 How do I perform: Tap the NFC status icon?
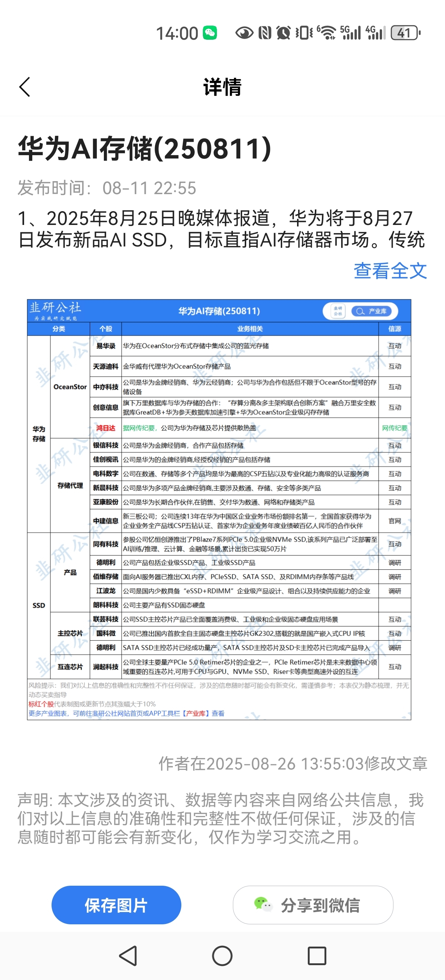click(265, 33)
